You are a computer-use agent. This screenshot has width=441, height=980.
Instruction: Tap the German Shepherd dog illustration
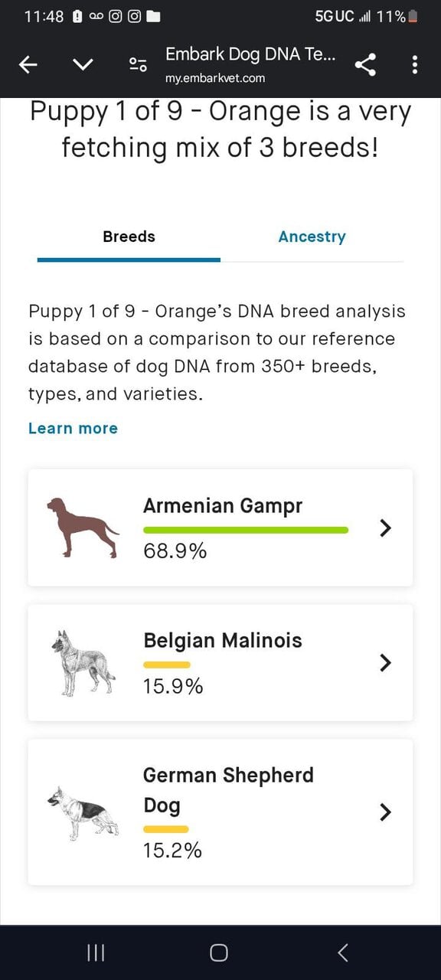pyautogui.click(x=83, y=812)
